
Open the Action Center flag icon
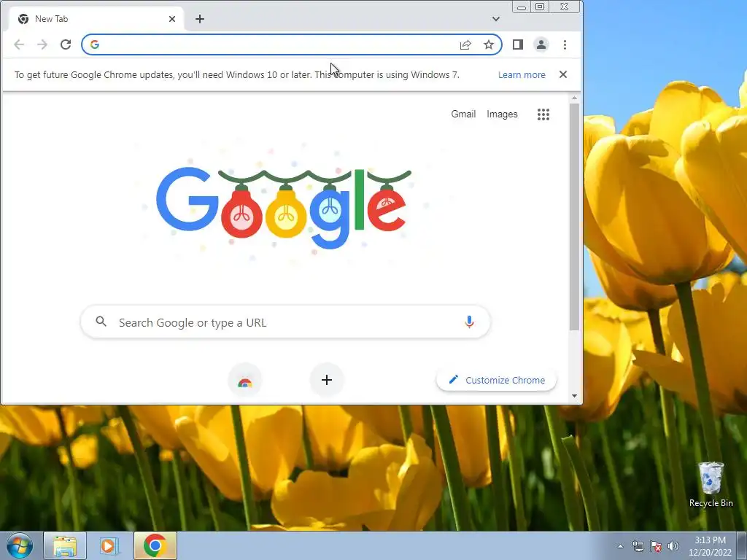[656, 546]
